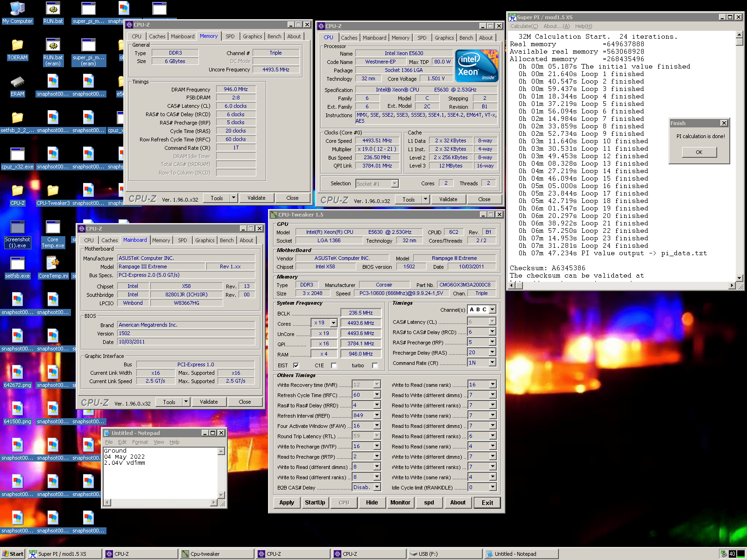Viewport: 747px width, 560px height.
Task: Launch setfsb.exe from the desktop
Action: 17,264
